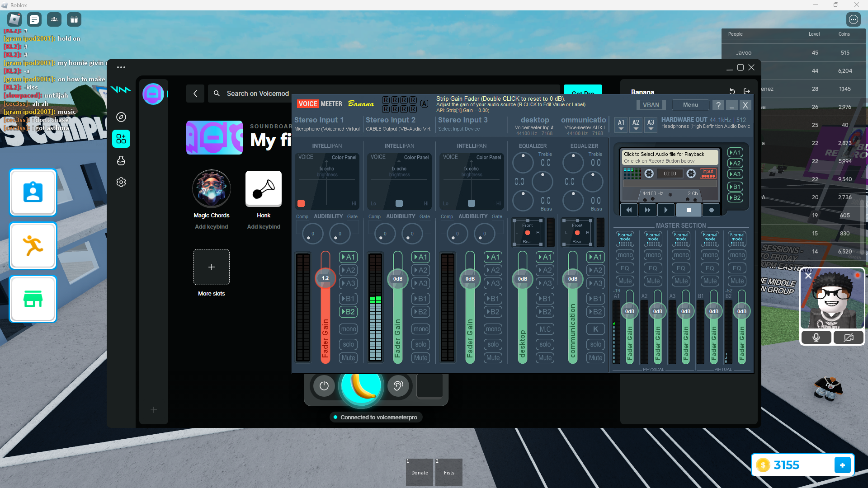
Task: Open Voicemod settings gear icon
Action: [121, 182]
